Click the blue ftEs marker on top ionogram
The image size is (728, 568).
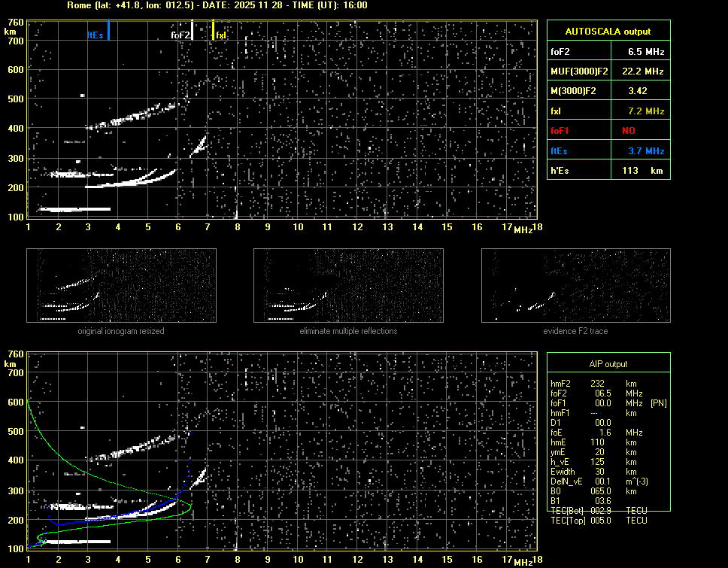pyautogui.click(x=108, y=31)
